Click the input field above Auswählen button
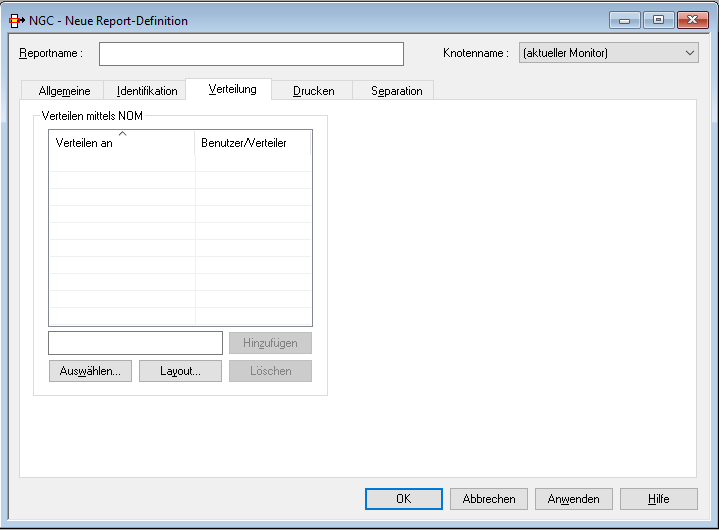The image size is (719, 530). 135,343
